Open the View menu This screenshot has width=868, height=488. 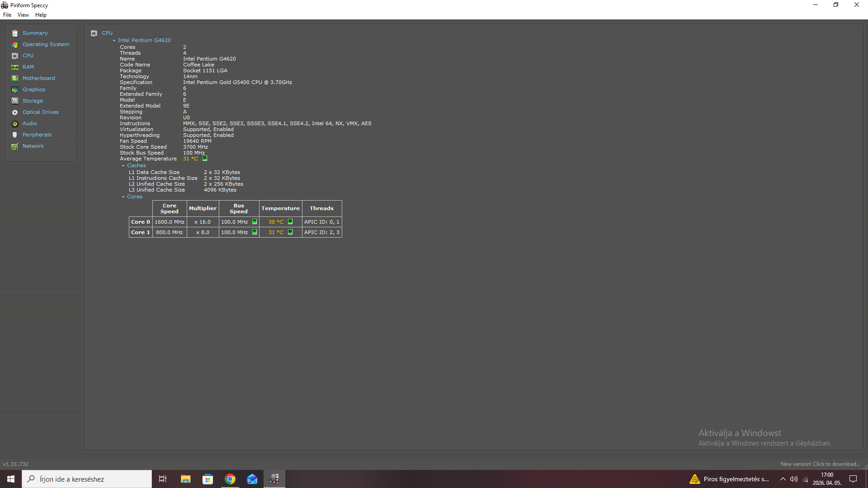click(x=23, y=15)
